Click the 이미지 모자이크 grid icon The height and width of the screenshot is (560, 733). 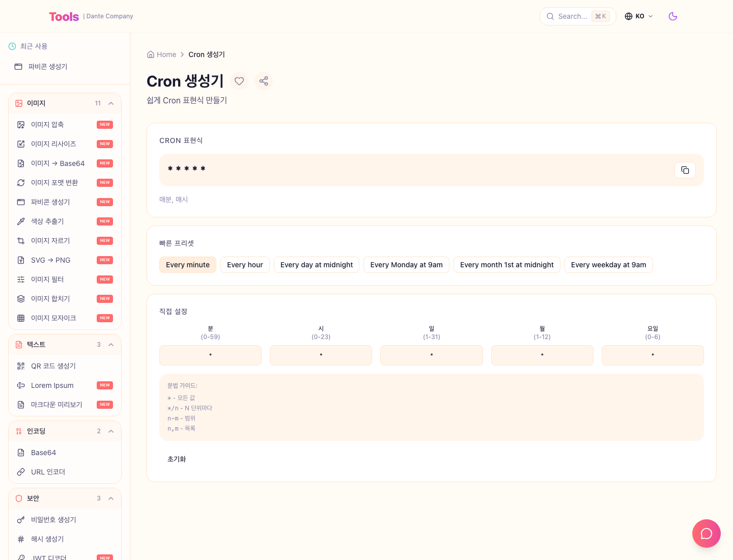(x=21, y=318)
